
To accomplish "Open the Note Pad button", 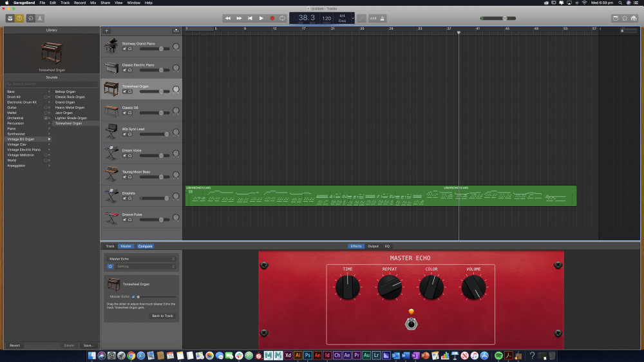I will 616,18.
